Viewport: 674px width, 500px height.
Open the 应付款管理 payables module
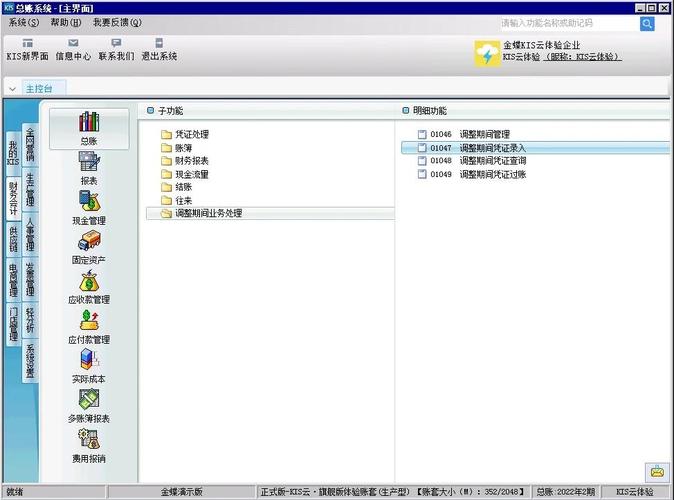(x=89, y=326)
